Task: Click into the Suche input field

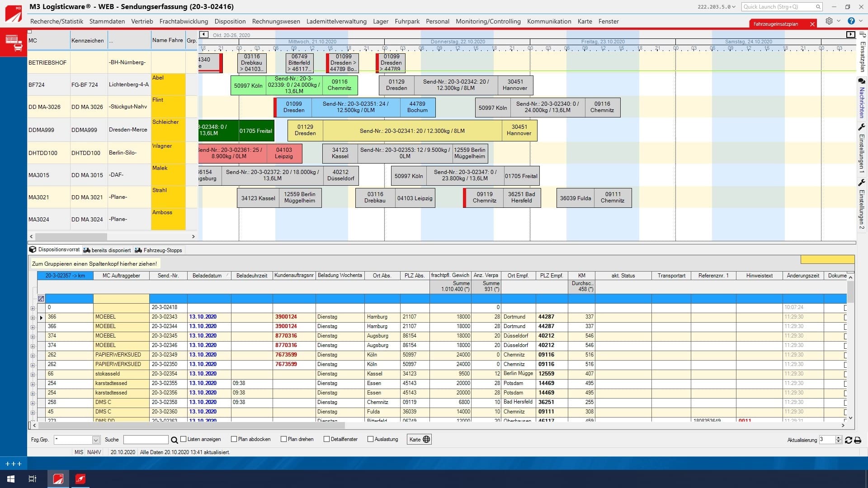Action: [x=146, y=440]
